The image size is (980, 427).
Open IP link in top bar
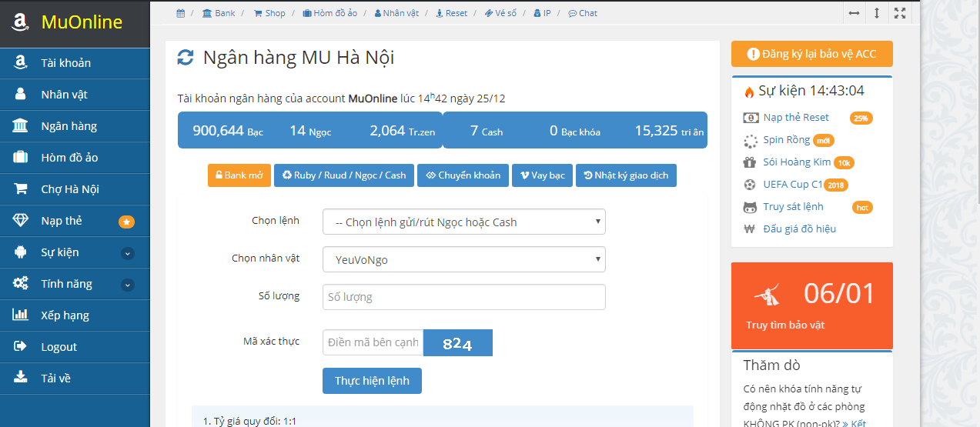[x=542, y=13]
